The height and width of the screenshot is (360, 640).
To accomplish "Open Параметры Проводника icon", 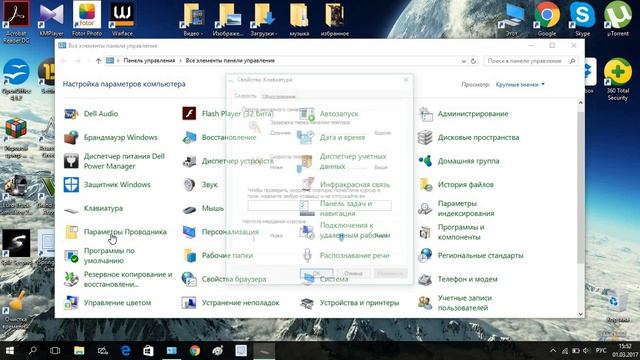I will [71, 232].
